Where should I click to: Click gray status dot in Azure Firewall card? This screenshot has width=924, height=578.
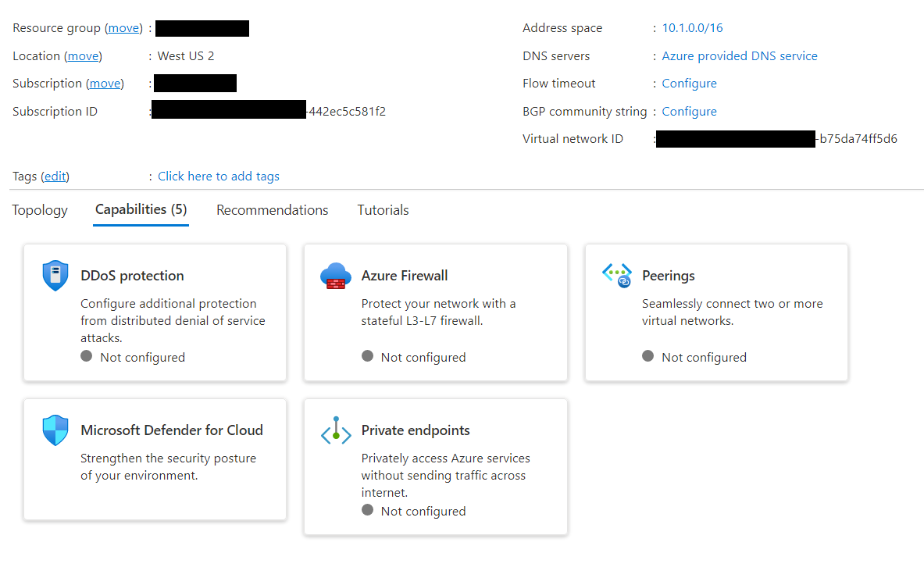tap(368, 356)
